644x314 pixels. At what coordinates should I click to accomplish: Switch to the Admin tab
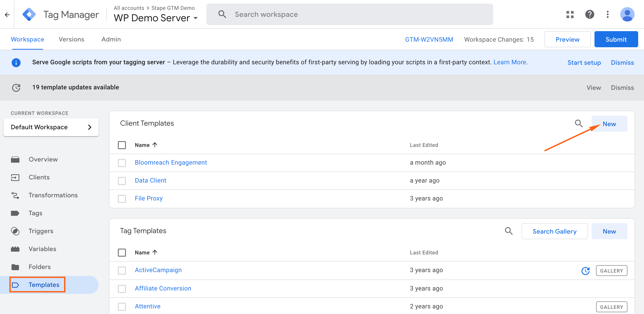point(111,39)
